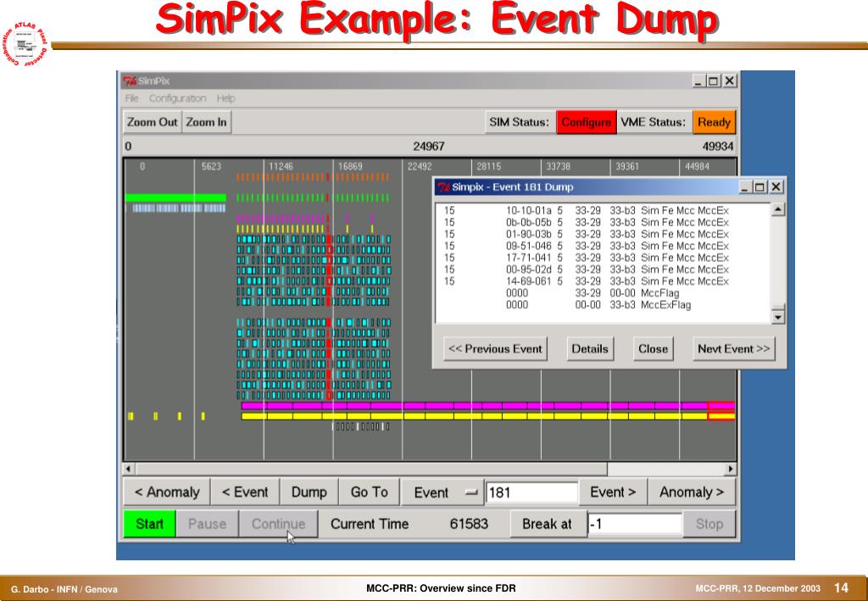Open the Help menu

(x=225, y=98)
